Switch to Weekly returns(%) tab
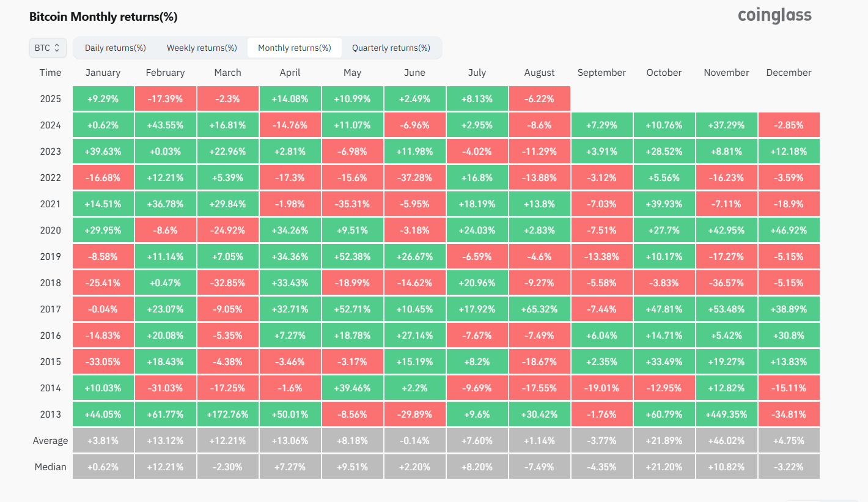This screenshot has height=502, width=868. pyautogui.click(x=202, y=48)
